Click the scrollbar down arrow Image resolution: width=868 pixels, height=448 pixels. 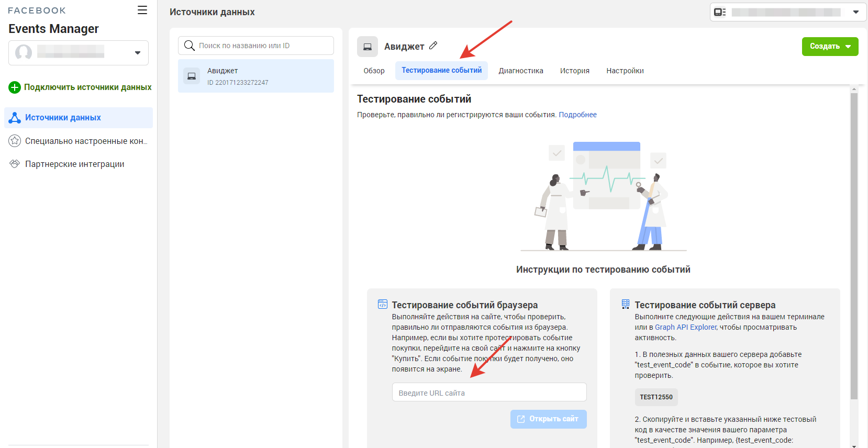854,445
